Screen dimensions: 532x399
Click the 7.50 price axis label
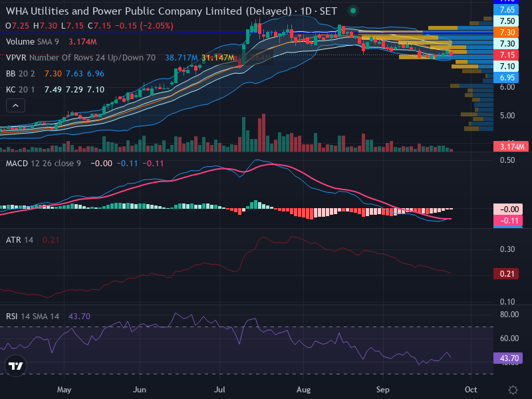pyautogui.click(x=506, y=21)
